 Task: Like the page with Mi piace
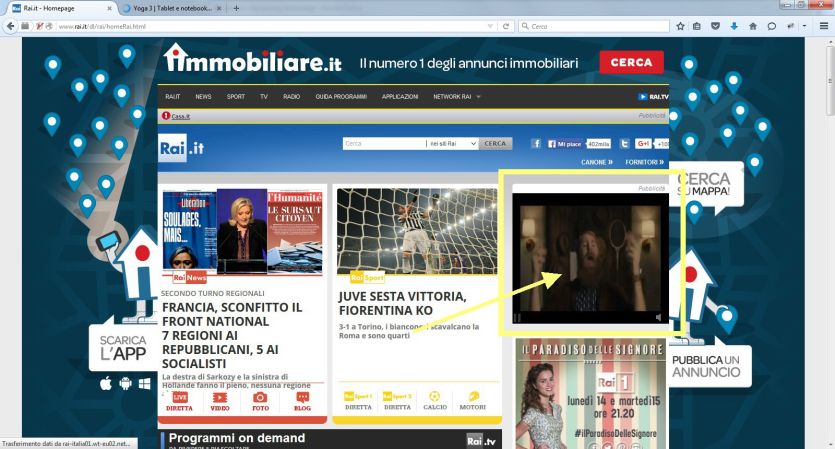(x=564, y=144)
